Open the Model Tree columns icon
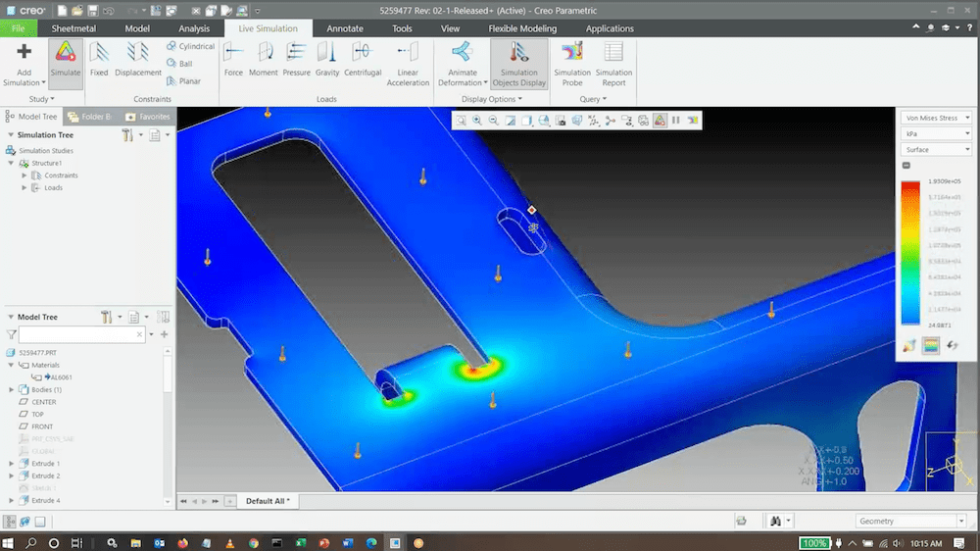The height and width of the screenshot is (551, 980). (x=163, y=317)
